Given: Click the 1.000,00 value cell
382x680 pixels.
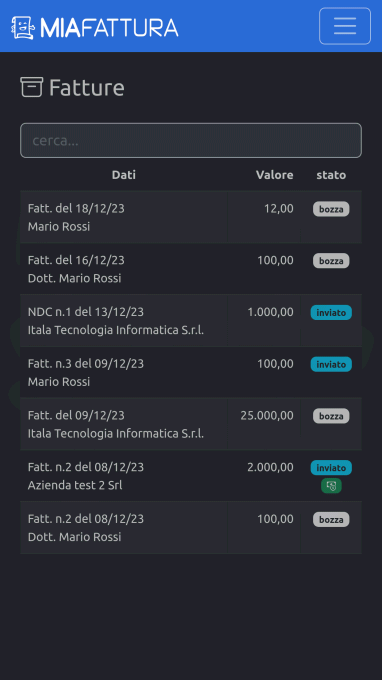Looking at the screenshot, I should click(x=270, y=312).
